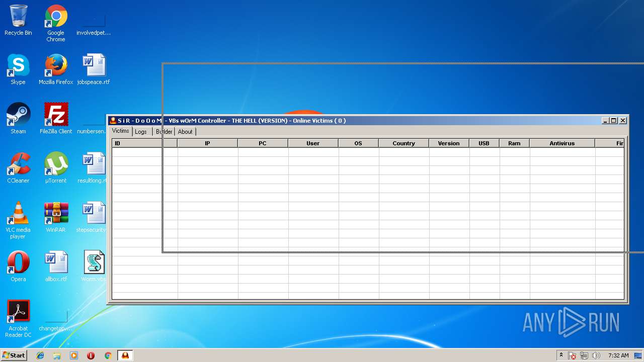Sort by the PC column header
Screen dimensions: 644x362
[x=263, y=143]
